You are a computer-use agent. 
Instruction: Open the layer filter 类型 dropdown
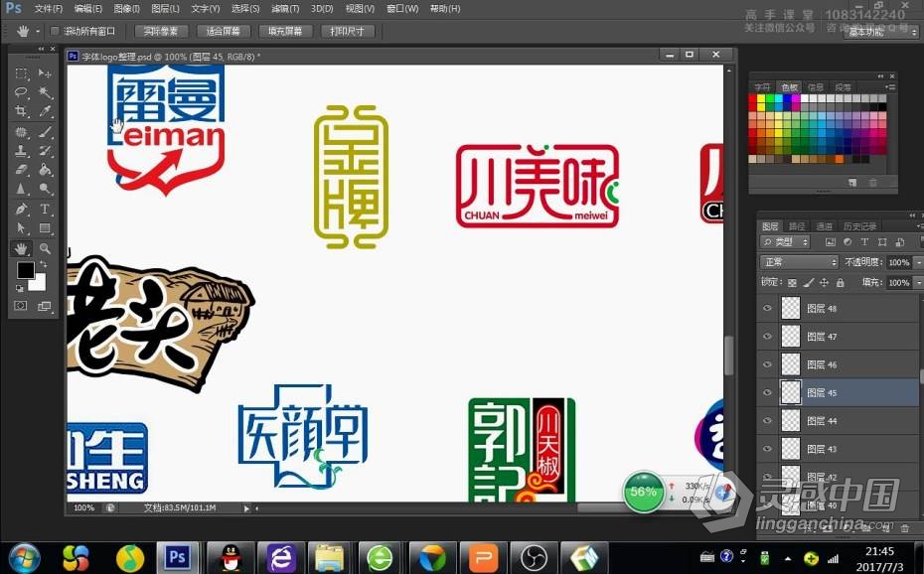click(x=786, y=242)
